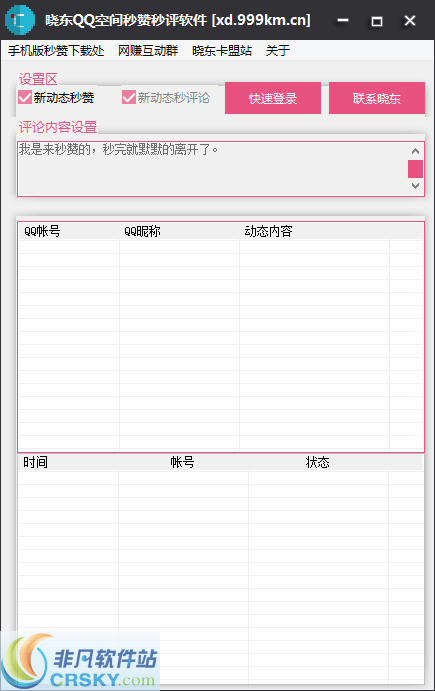Open the 晓东卡盟站 menu
435x691 pixels.
[222, 51]
